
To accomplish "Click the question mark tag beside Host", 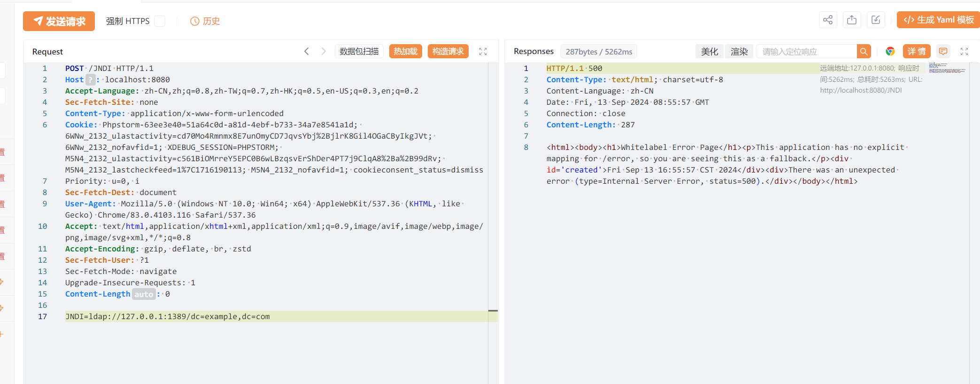I will [x=91, y=79].
